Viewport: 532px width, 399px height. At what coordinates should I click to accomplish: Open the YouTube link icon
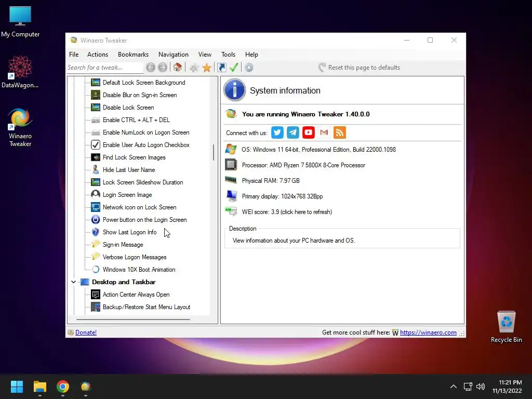[309, 132]
